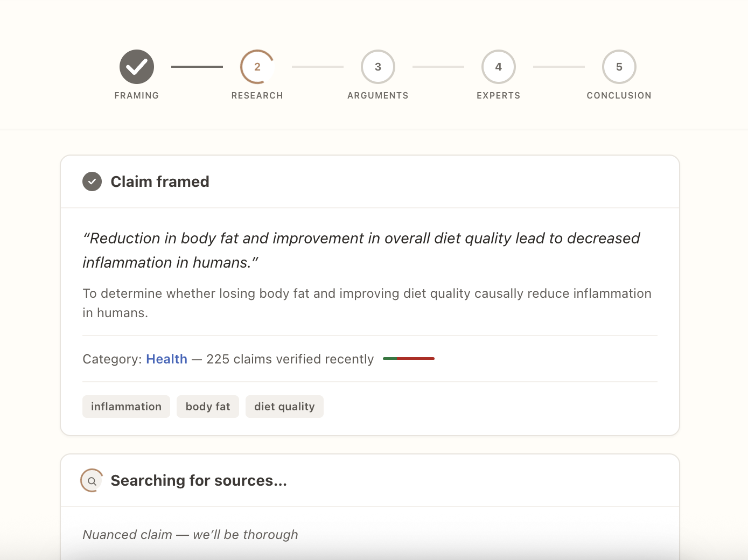The height and width of the screenshot is (560, 748).
Task: Toggle the inflammation tag chip
Action: (126, 407)
